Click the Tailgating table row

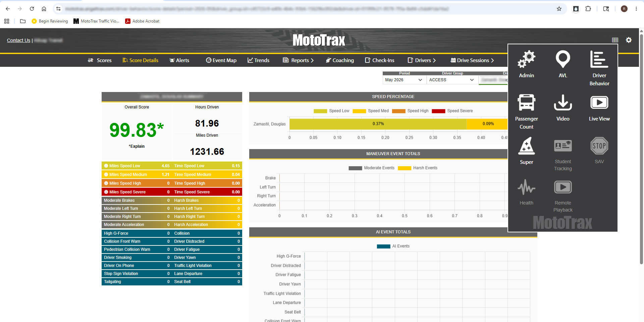[137, 282]
